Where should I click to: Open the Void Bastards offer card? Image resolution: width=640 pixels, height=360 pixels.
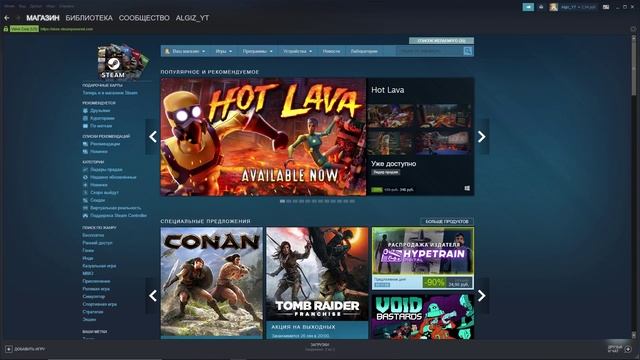(x=423, y=316)
